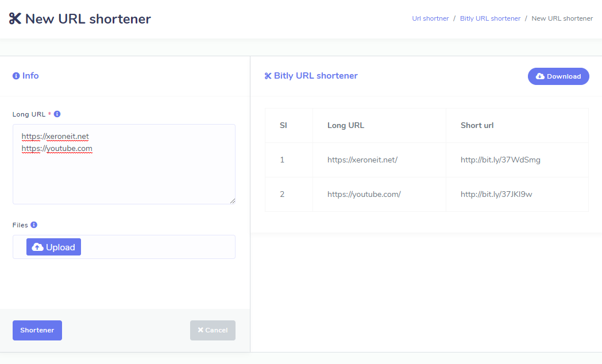Image resolution: width=602 pixels, height=364 pixels.
Task: Select the short link bit.ly/37WdSmg
Action: [x=500, y=160]
